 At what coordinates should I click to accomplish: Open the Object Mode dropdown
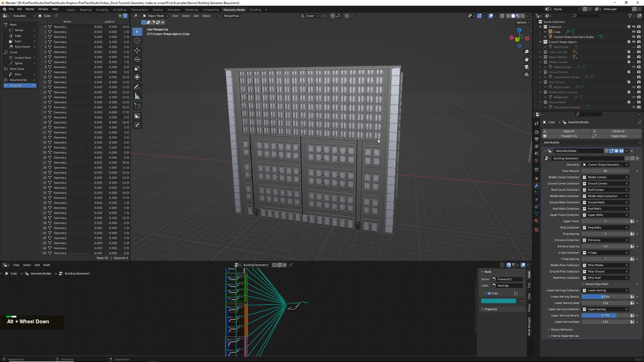(x=157, y=16)
